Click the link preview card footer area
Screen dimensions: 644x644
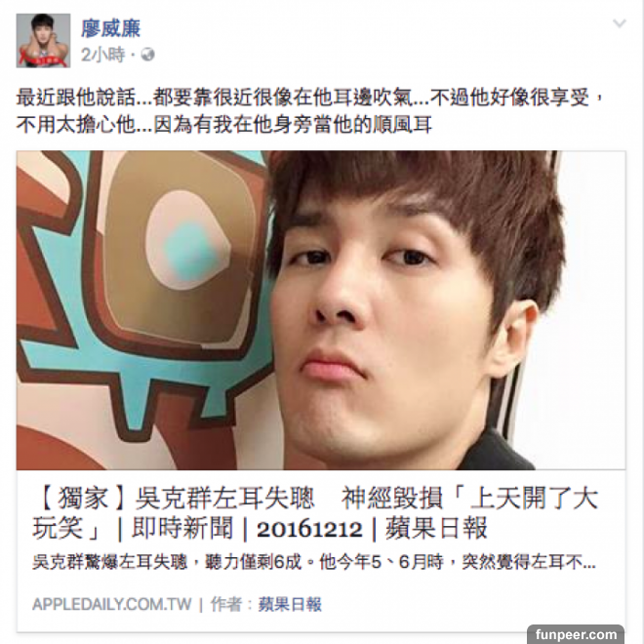pyautogui.click(x=321, y=605)
